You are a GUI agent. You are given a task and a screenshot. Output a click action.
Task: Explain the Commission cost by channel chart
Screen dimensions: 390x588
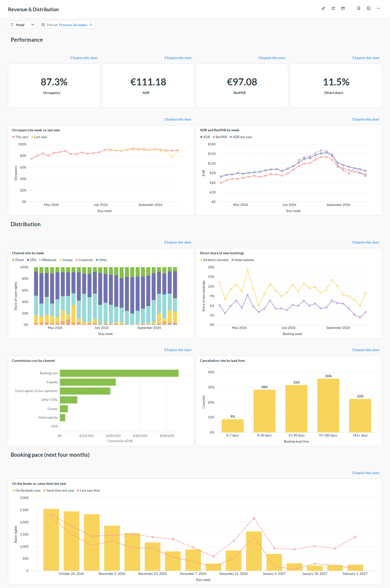(x=178, y=350)
